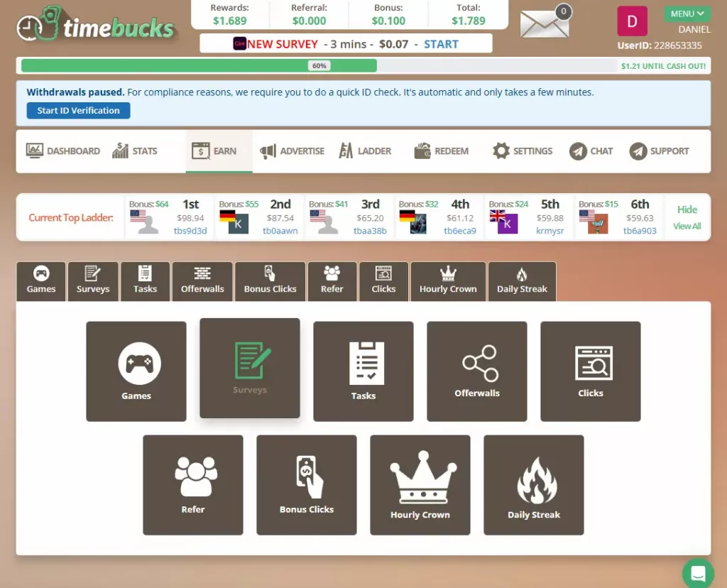Click the 4th place user avatar
The height and width of the screenshot is (588, 727).
pos(418,224)
